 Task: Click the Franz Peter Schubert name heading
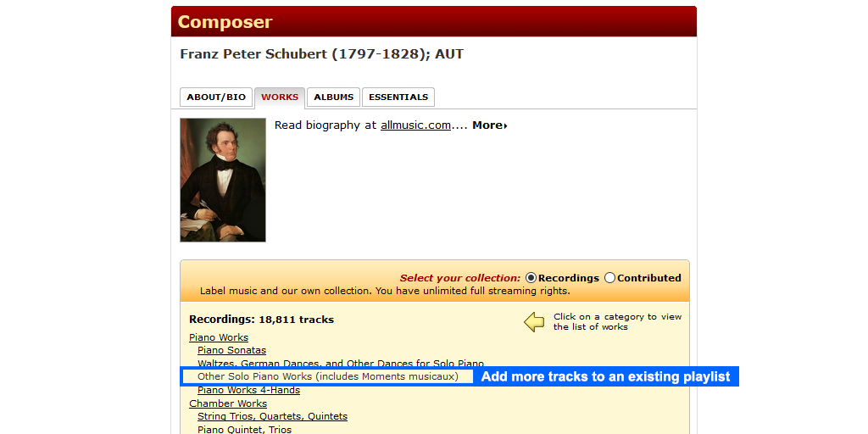pyautogui.click(x=321, y=54)
